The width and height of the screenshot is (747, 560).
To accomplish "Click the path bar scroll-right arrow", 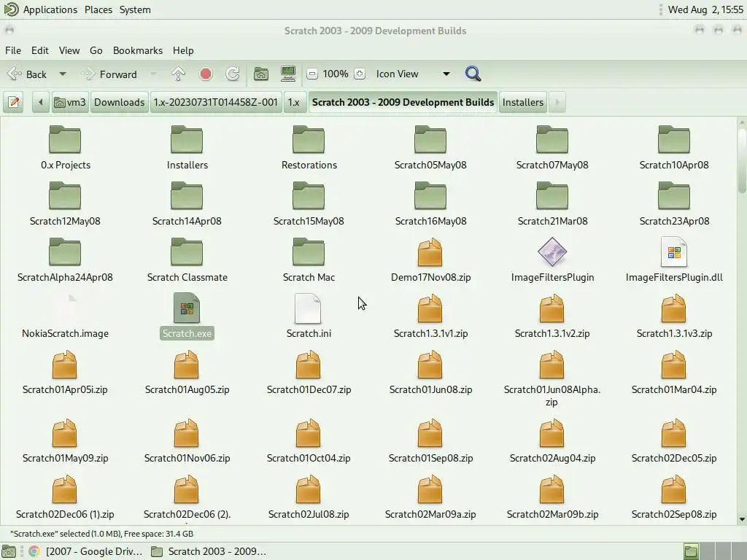I will click(557, 102).
